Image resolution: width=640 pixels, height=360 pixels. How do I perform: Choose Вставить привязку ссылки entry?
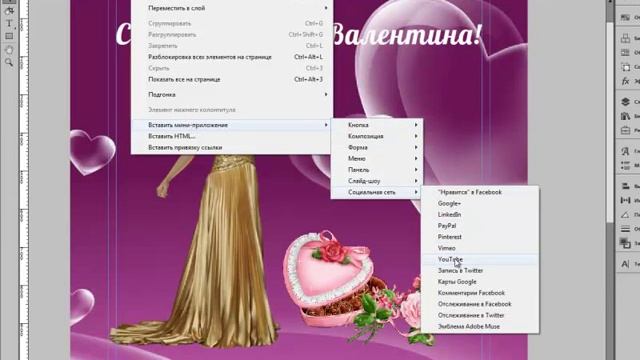coord(232,147)
